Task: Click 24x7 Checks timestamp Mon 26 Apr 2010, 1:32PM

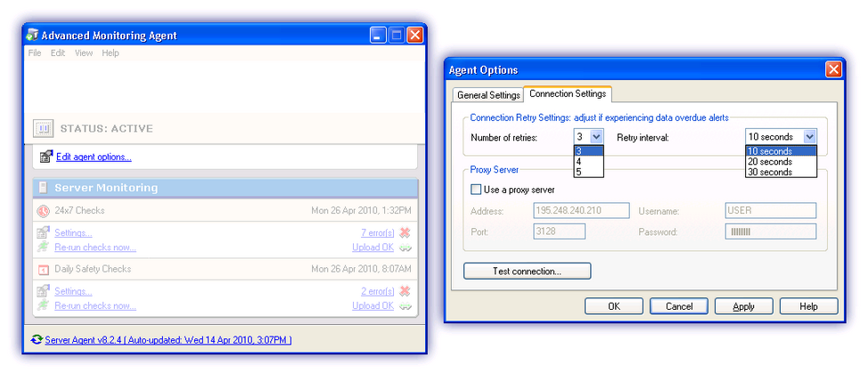Action: pyautogui.click(x=361, y=211)
